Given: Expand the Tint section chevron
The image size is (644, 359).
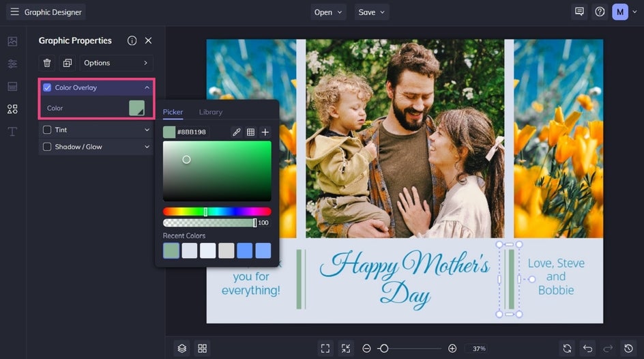Looking at the screenshot, I should click(147, 130).
